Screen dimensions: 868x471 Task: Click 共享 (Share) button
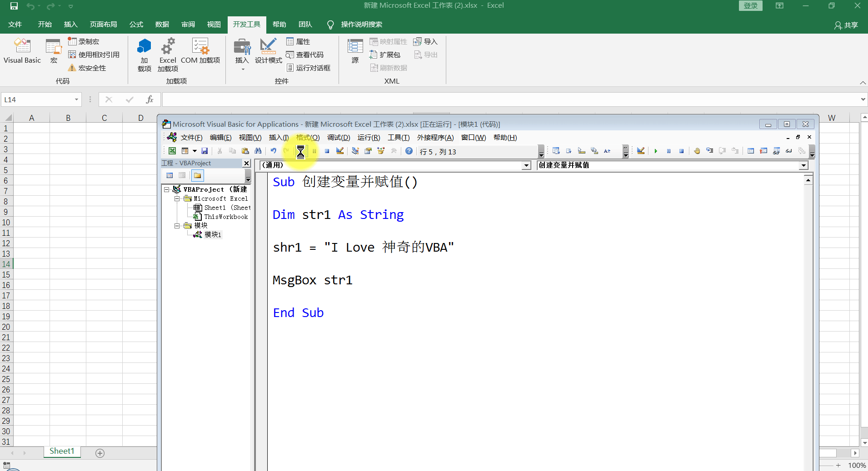coord(846,25)
